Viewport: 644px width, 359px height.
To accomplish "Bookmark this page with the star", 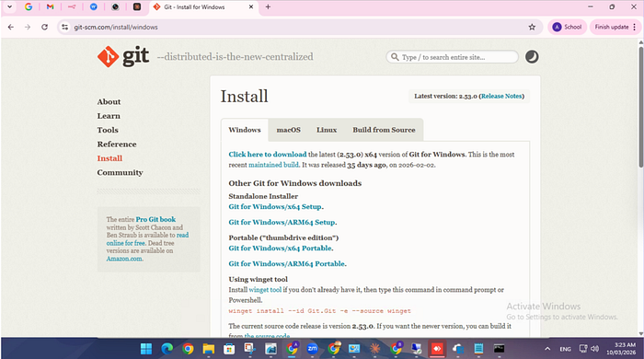I will (532, 27).
